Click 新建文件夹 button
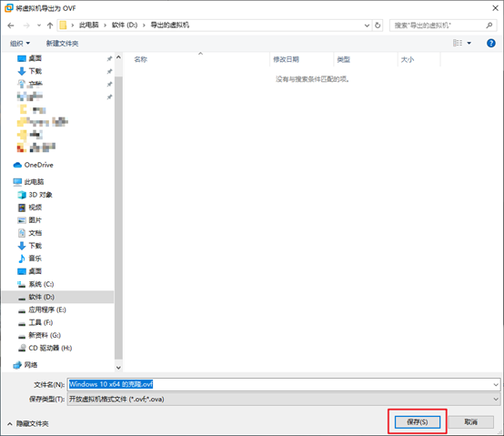Screen dimensions: 504x436 (63, 43)
